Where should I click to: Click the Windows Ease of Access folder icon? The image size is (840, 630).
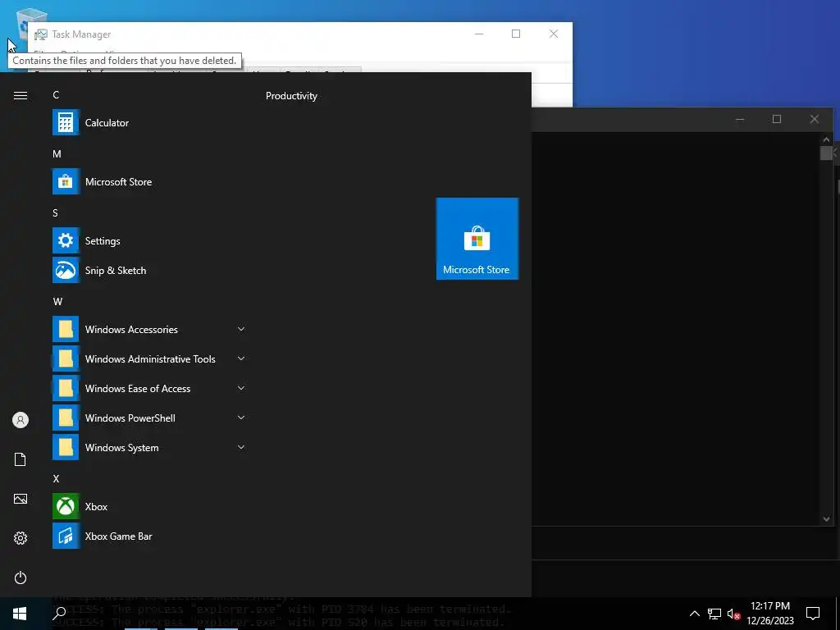(x=66, y=388)
